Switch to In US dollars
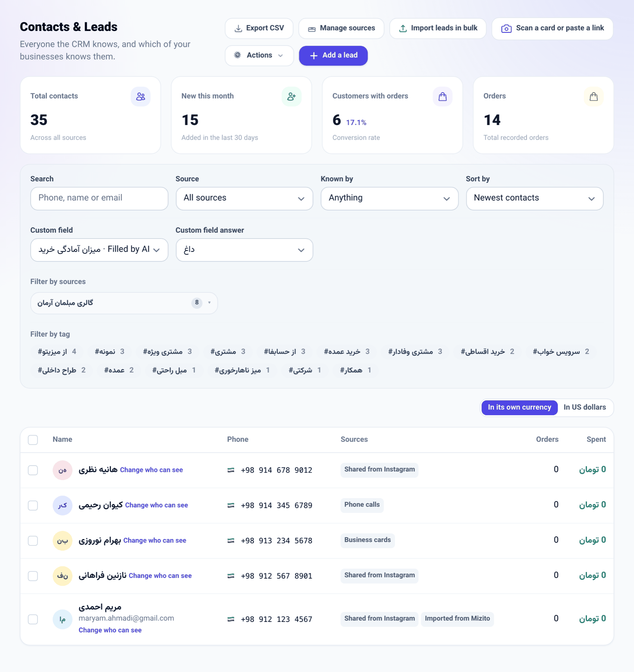Screen dimensions: 634x672 (x=585, y=407)
